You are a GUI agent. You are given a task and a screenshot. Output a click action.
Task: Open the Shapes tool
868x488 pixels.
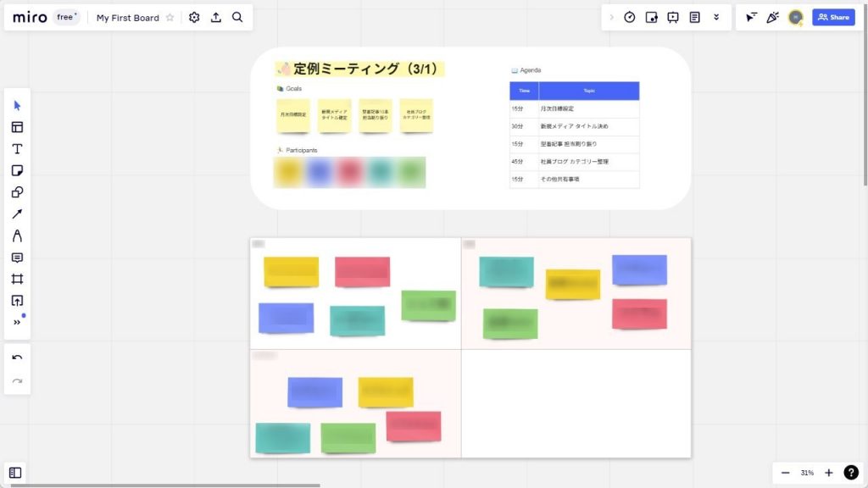click(17, 192)
